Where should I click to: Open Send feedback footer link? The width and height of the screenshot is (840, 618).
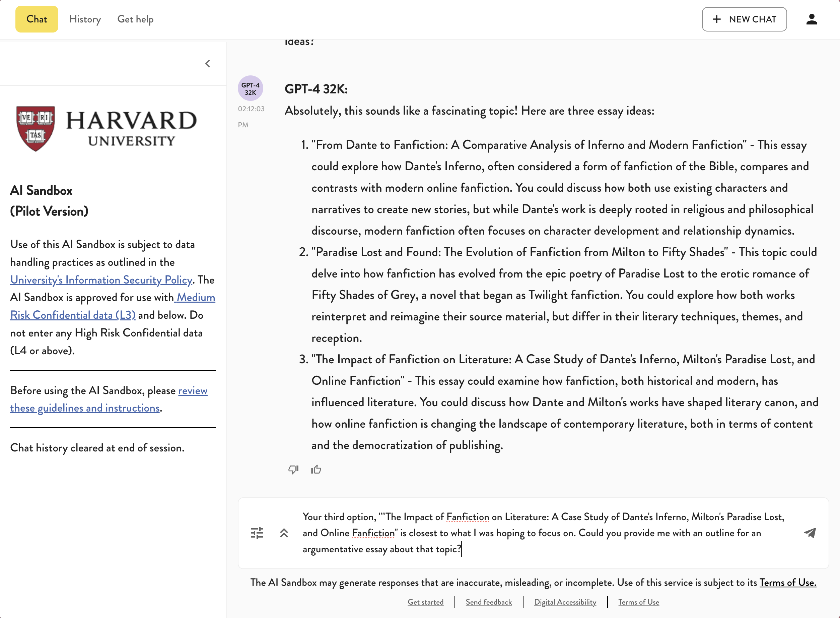click(x=489, y=602)
